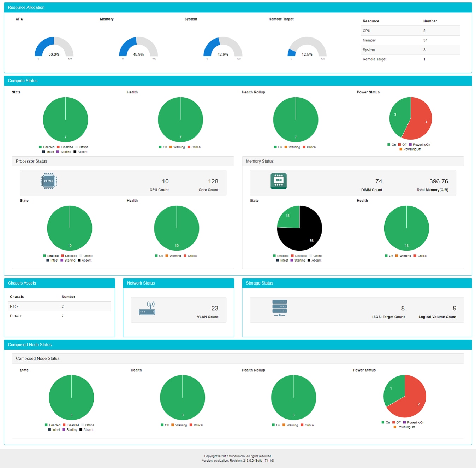Toggle Off legend in Composed Node Power Status chart
Image resolution: width=476 pixels, height=468 pixels.
[x=396, y=423]
